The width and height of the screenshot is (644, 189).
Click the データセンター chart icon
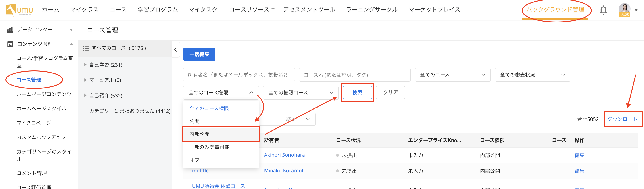tap(10, 30)
